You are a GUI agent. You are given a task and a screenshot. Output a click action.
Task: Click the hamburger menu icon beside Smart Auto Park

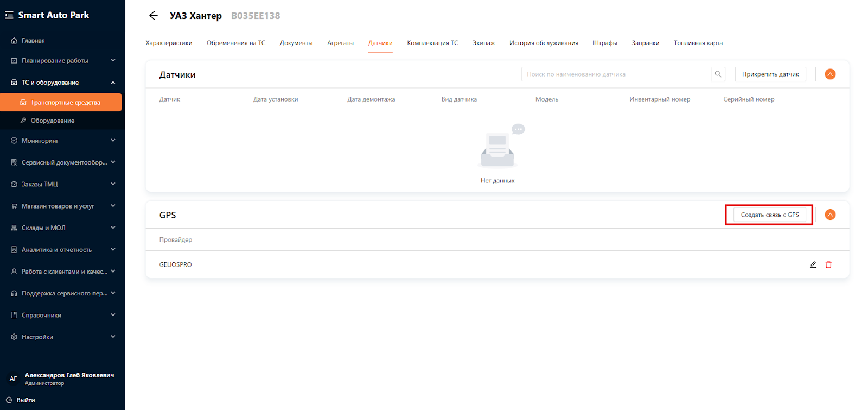[x=9, y=15]
